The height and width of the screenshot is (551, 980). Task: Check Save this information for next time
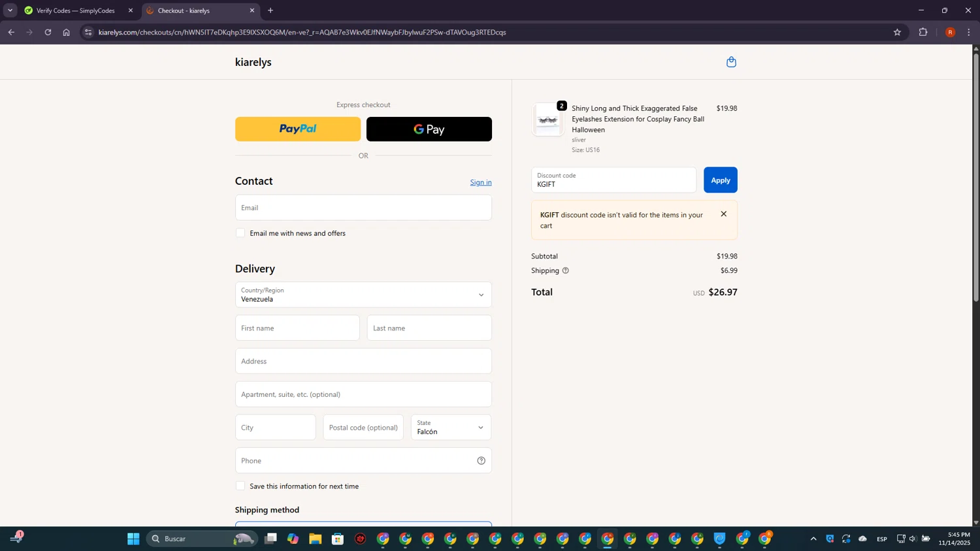point(240,486)
